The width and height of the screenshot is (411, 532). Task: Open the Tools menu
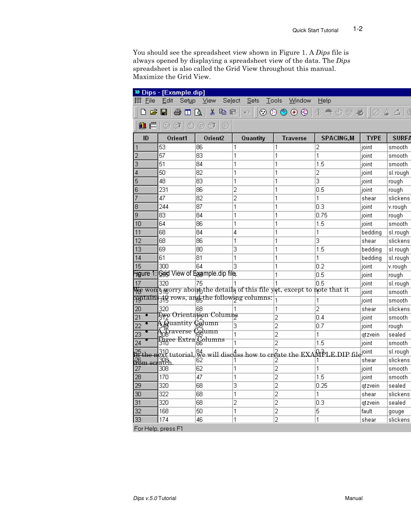point(274,101)
